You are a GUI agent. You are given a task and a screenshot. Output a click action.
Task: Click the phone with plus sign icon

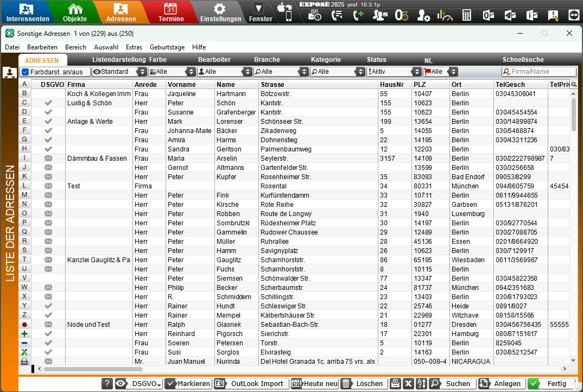pyautogui.click(x=358, y=15)
